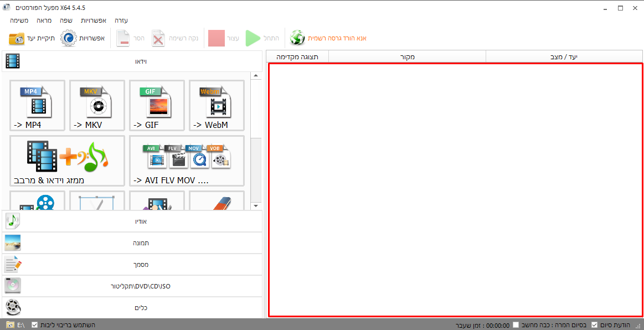This screenshot has width=644, height=330.
Task: Open the עזרה help menu
Action: 121,20
